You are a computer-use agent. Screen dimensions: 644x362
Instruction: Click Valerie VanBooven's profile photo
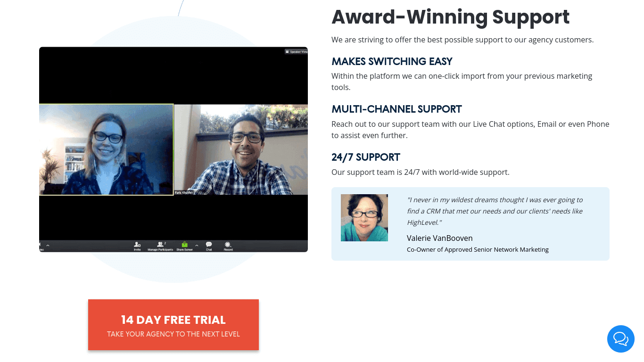364,218
